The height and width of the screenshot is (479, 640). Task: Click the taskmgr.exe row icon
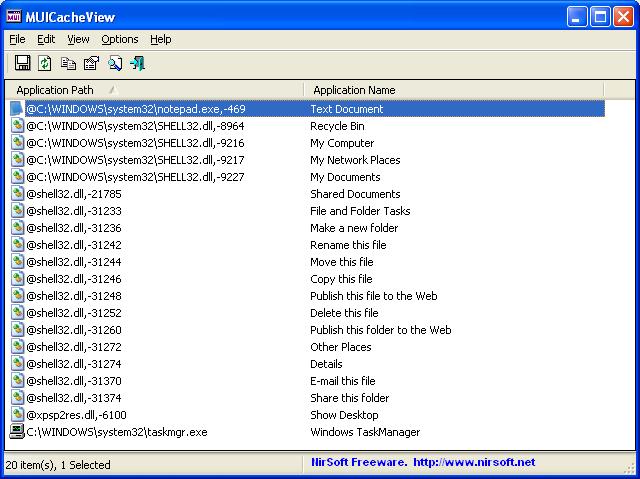click(17, 432)
